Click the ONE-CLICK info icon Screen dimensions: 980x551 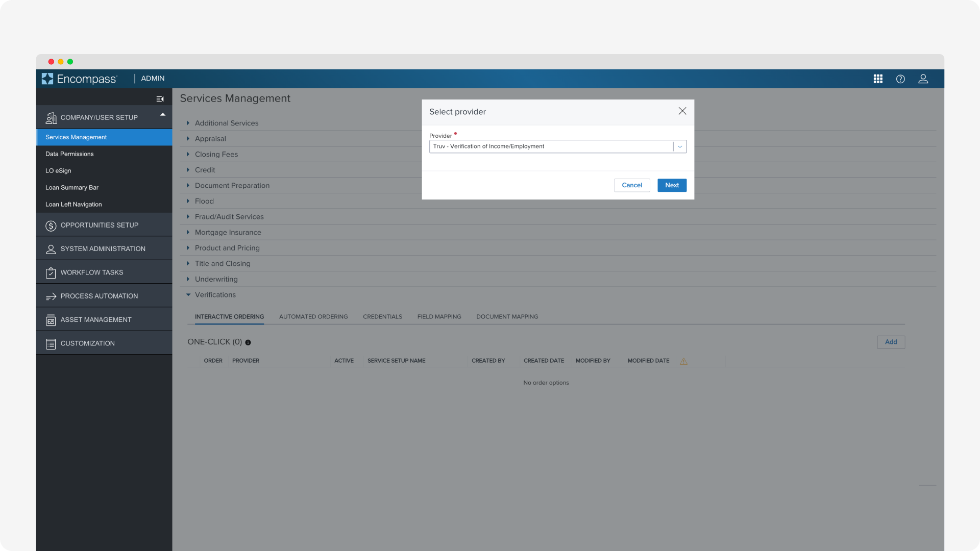[x=248, y=342]
